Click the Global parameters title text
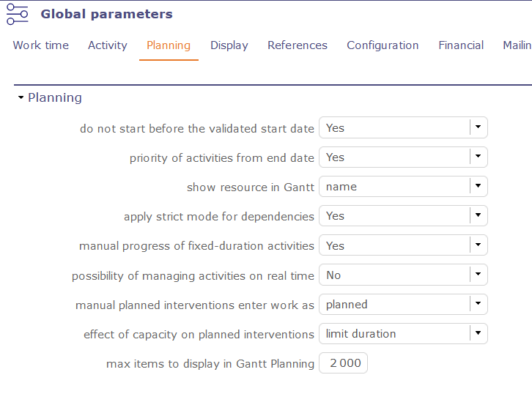The image size is (532, 394). click(107, 14)
